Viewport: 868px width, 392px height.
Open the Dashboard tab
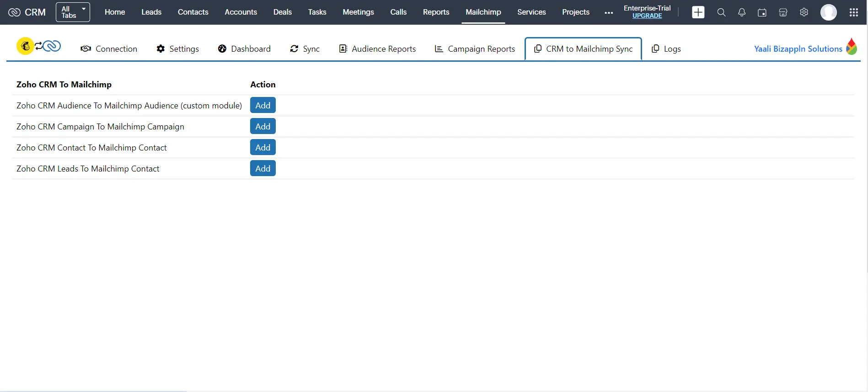pyautogui.click(x=244, y=49)
